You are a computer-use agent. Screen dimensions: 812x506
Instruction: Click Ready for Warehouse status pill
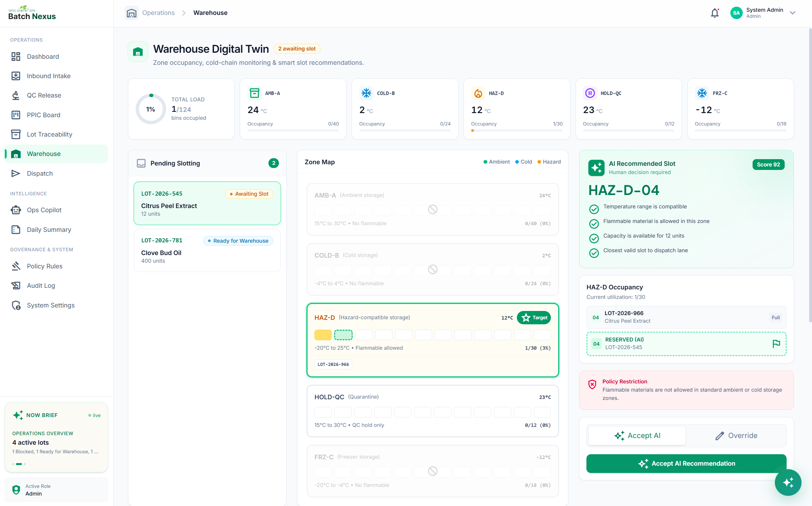pyautogui.click(x=238, y=241)
